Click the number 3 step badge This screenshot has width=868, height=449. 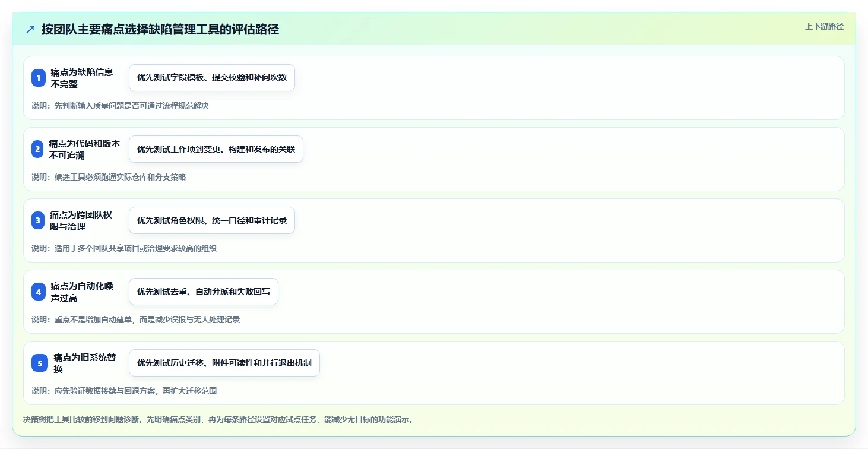(x=38, y=220)
